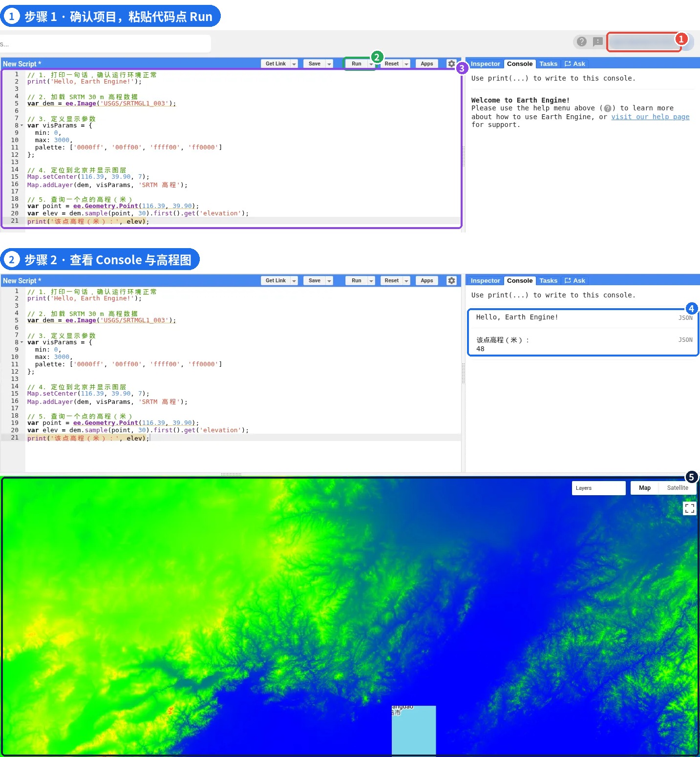The height and width of the screenshot is (757, 700).
Task: Switch map to Satellite view
Action: 678,488
